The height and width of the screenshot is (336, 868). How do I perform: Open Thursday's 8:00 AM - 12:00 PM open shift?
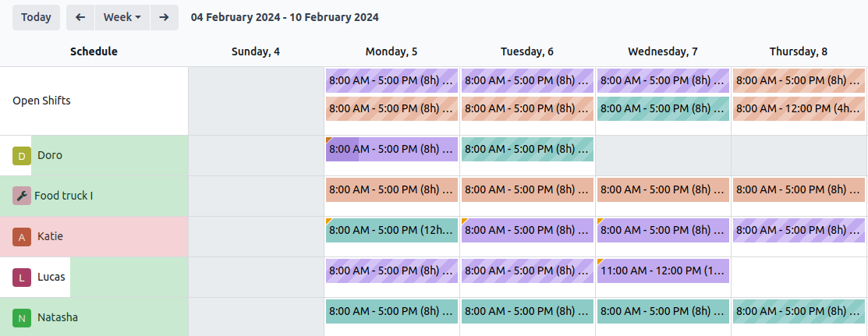click(799, 108)
